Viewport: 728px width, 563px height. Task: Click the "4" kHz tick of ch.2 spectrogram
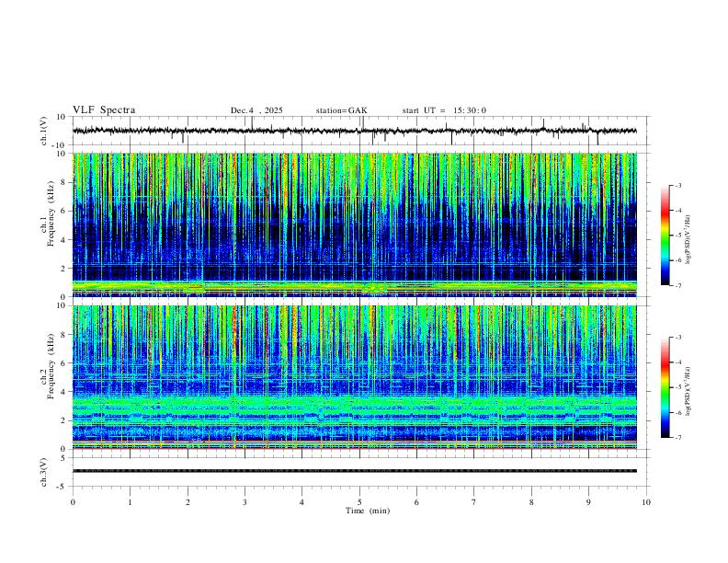[63, 392]
